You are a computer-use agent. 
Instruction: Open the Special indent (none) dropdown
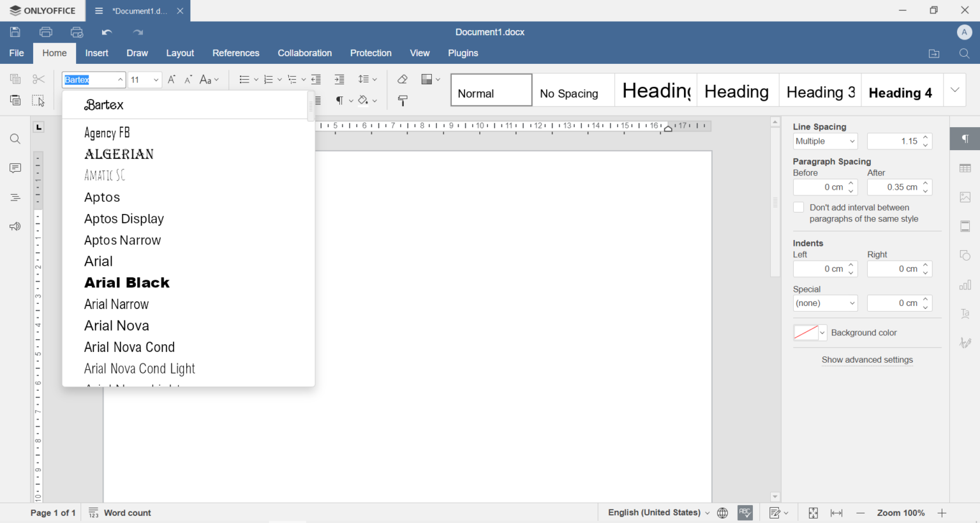(x=825, y=303)
